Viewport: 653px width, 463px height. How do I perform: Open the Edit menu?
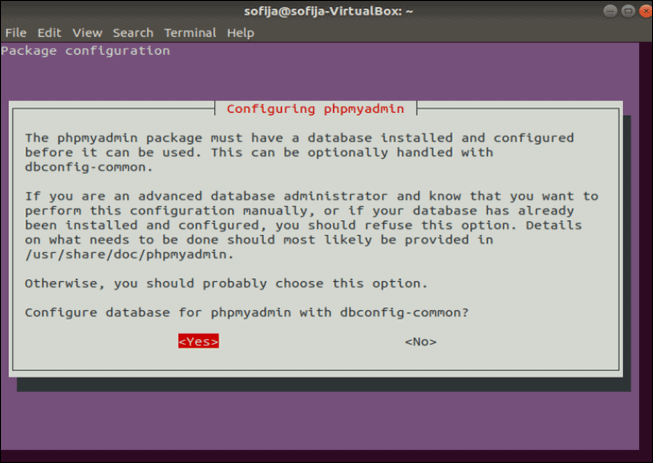point(49,32)
